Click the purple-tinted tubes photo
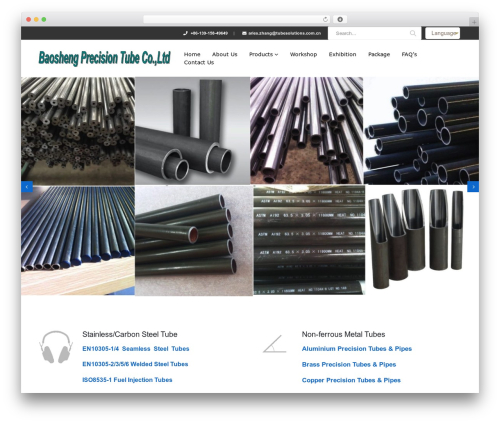 coord(307,131)
